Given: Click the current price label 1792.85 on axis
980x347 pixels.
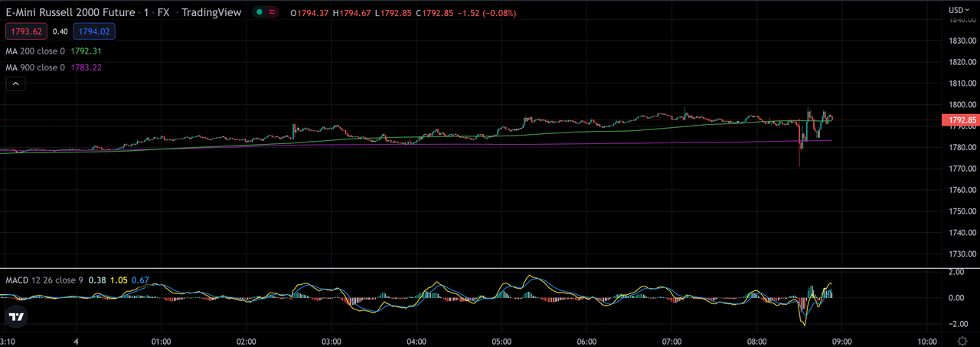Looking at the screenshot, I should click(962, 120).
